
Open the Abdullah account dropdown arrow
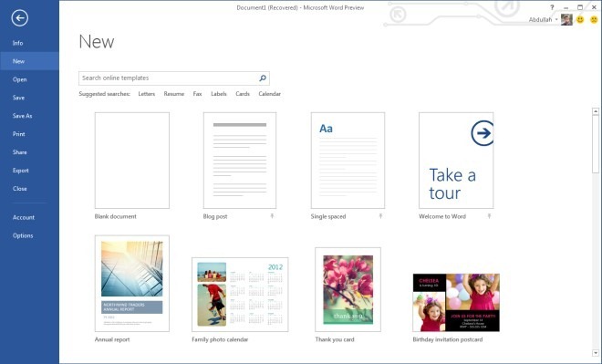(556, 19)
